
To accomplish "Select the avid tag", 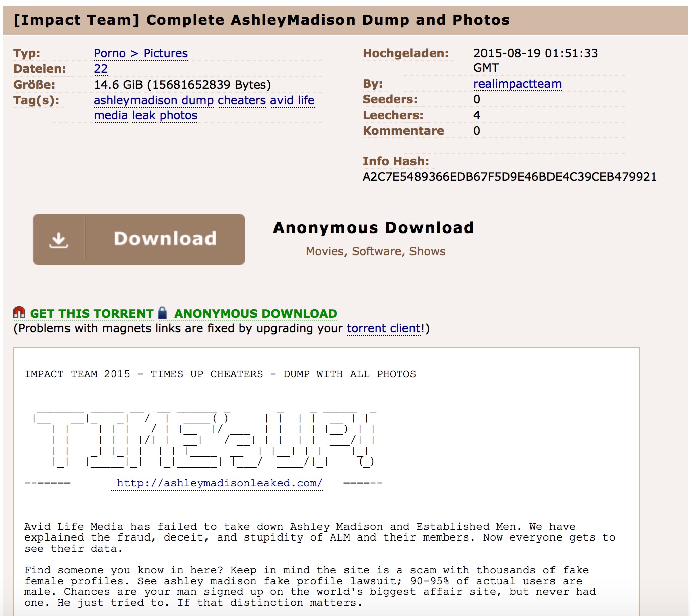I will click(x=282, y=100).
